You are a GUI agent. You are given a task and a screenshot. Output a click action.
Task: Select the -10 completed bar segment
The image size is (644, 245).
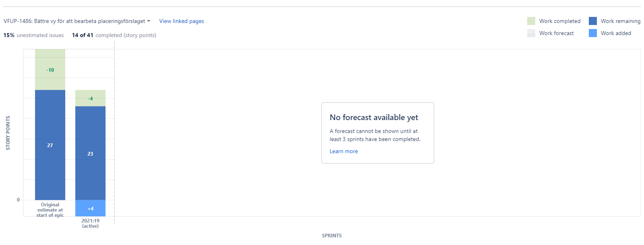pos(50,70)
